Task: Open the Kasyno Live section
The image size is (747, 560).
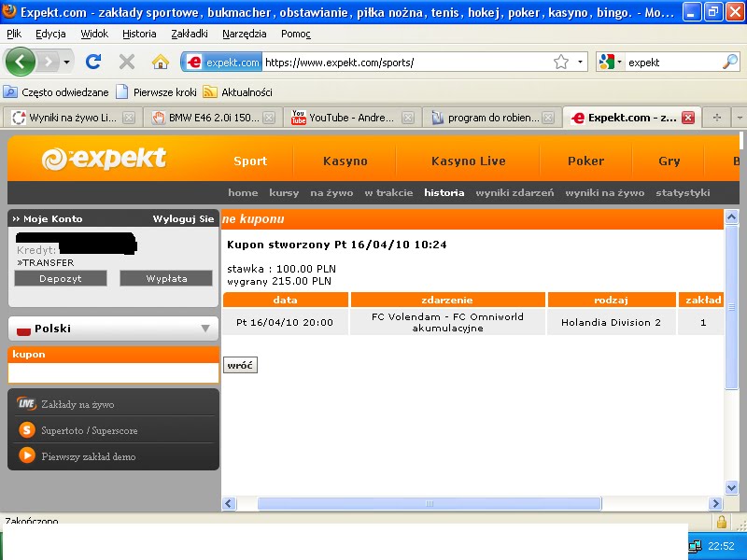Action: tap(469, 161)
